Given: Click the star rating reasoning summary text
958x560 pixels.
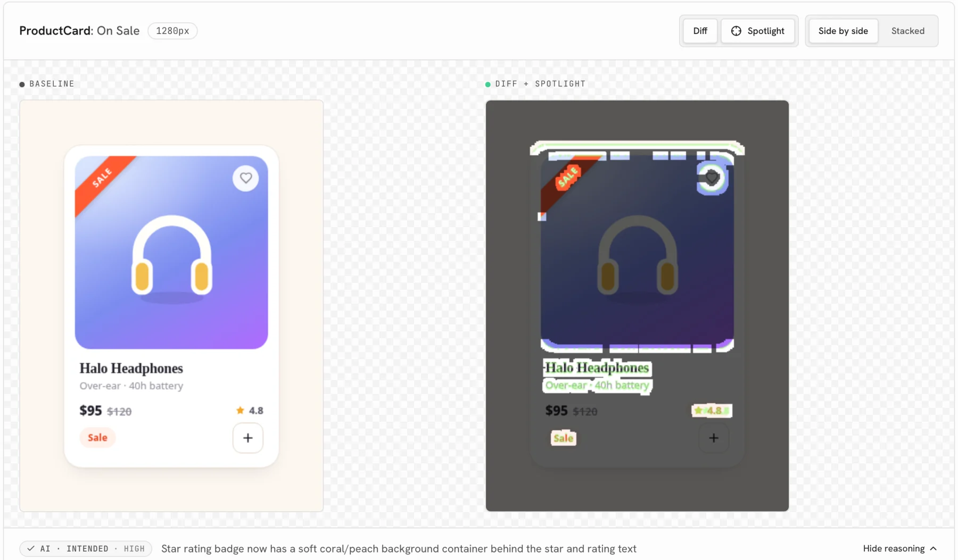Looking at the screenshot, I should point(399,548).
